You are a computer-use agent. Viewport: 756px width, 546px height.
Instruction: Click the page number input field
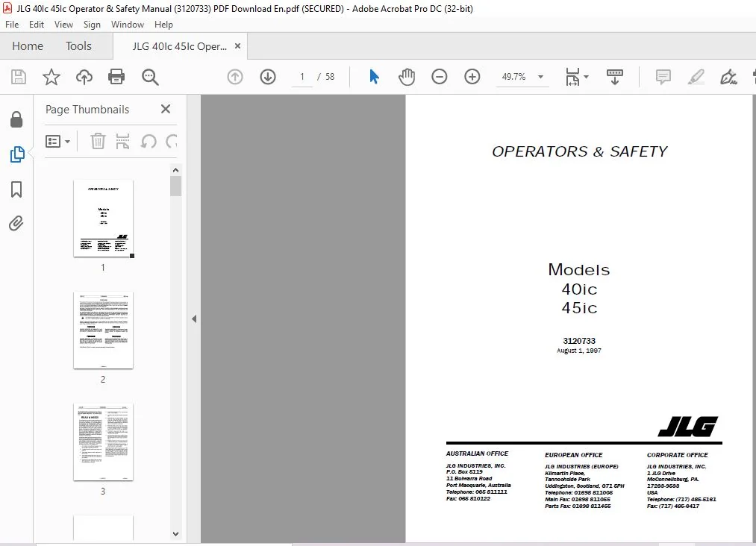tap(302, 77)
